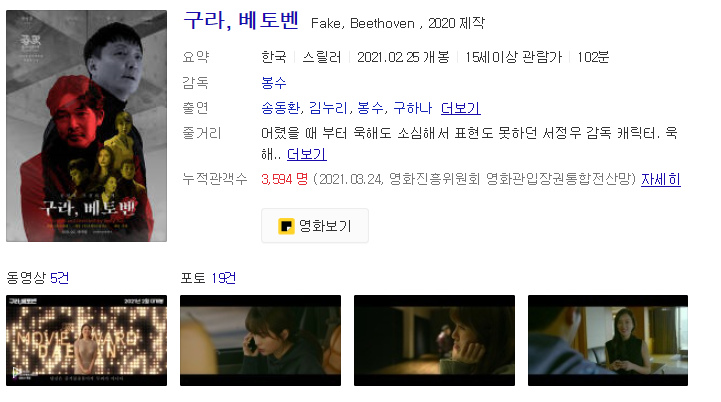Open 자세히 audience details link
The width and height of the screenshot is (721, 402).
[x=661, y=179]
